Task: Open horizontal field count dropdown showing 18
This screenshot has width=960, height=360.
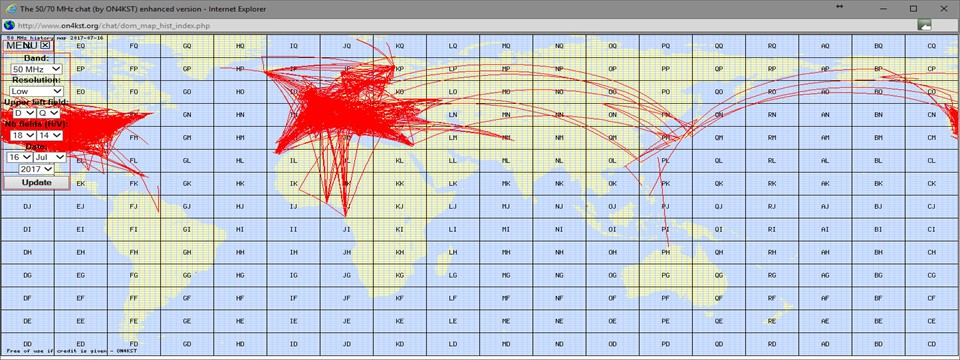Action: point(24,135)
